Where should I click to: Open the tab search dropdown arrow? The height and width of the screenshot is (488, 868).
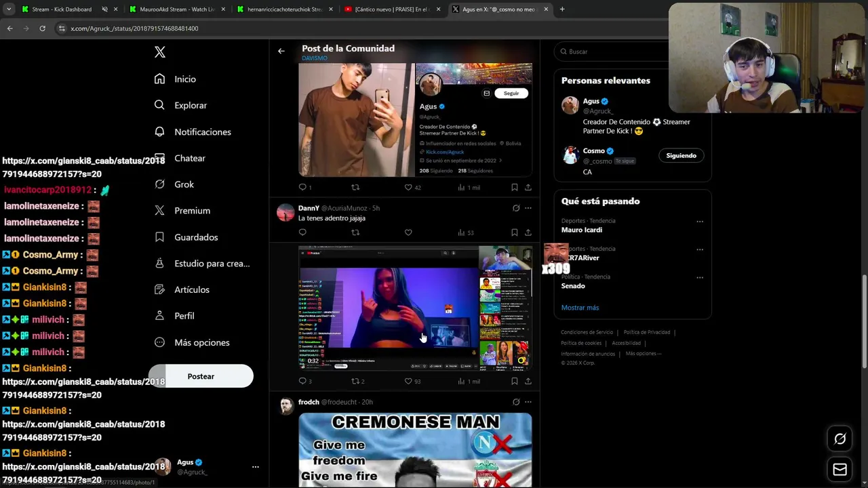click(x=9, y=9)
